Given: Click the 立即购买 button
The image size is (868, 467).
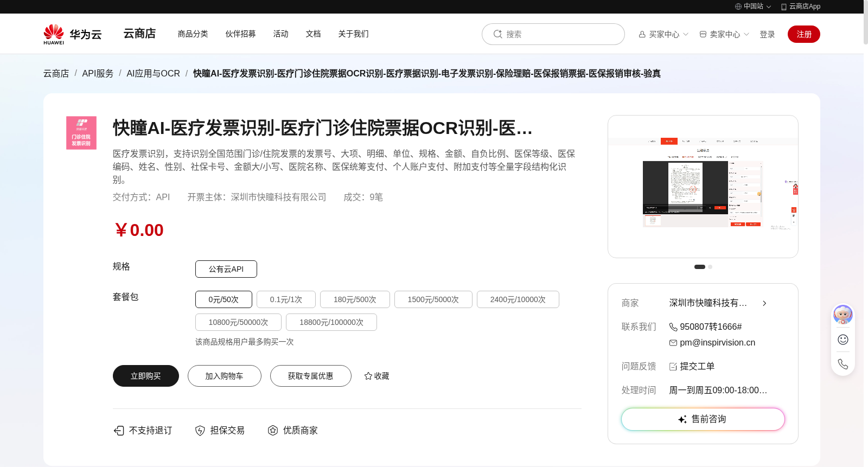Looking at the screenshot, I should pos(146,376).
